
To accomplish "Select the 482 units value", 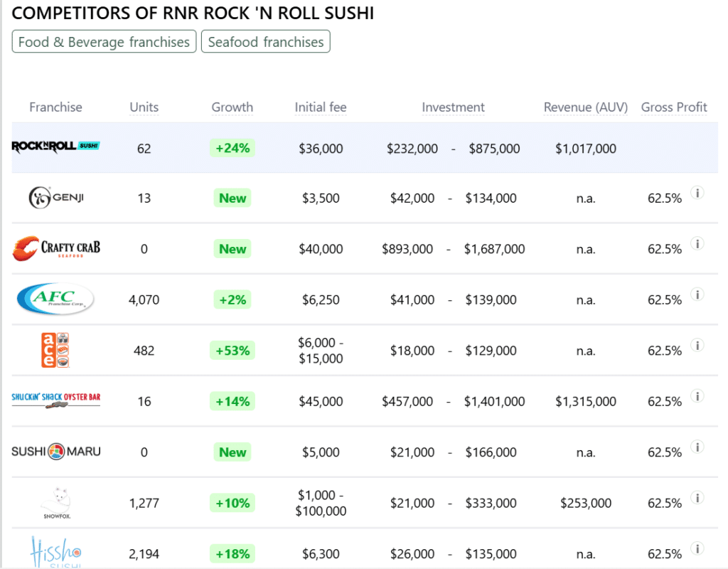I will coord(144,351).
